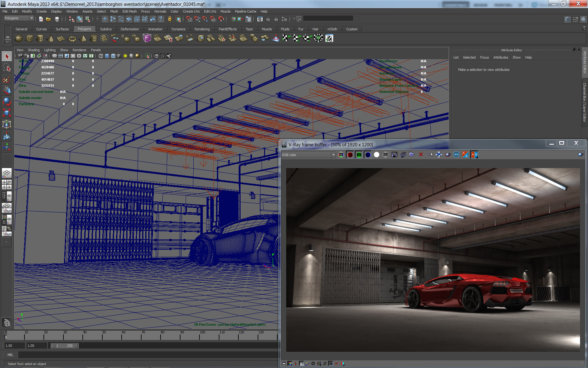Click Save image icon in V-Ray frame buffer

click(x=394, y=155)
